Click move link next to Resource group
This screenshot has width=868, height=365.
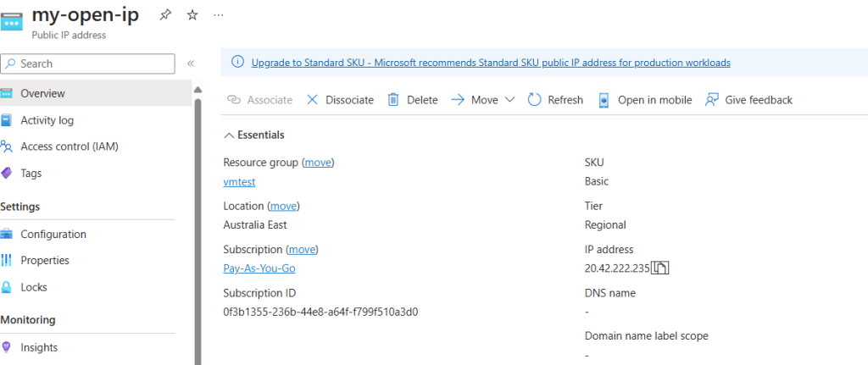pos(319,163)
